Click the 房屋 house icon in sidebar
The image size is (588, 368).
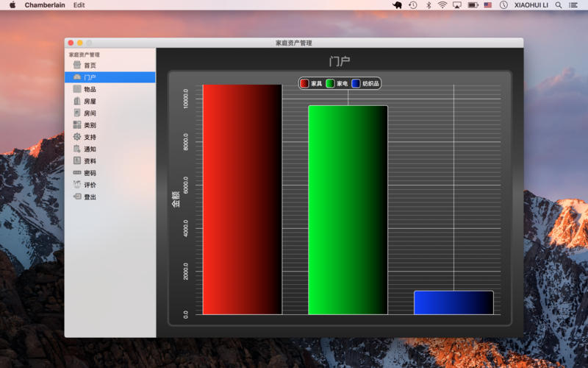pyautogui.click(x=77, y=101)
